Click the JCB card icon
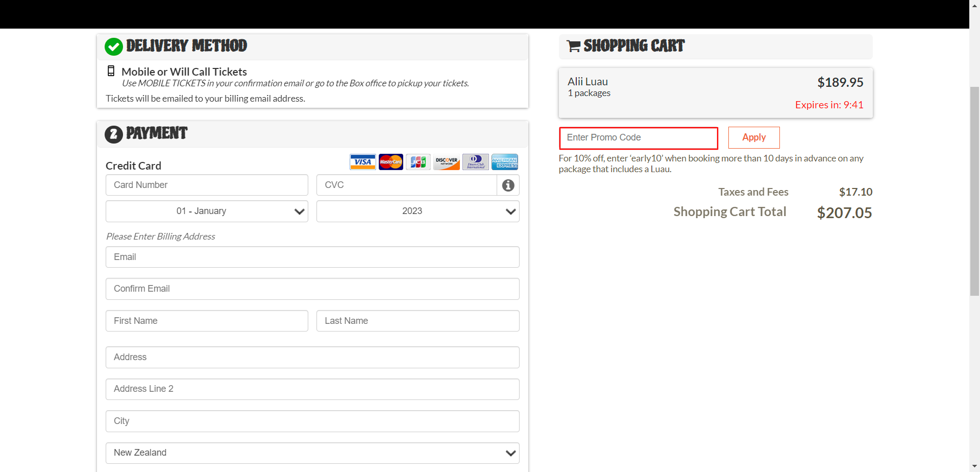The width and height of the screenshot is (980, 472). 418,162
